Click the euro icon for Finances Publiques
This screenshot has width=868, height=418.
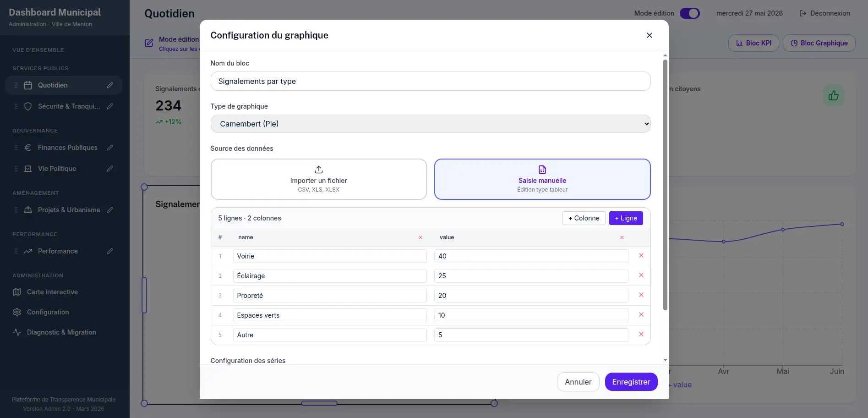click(28, 148)
